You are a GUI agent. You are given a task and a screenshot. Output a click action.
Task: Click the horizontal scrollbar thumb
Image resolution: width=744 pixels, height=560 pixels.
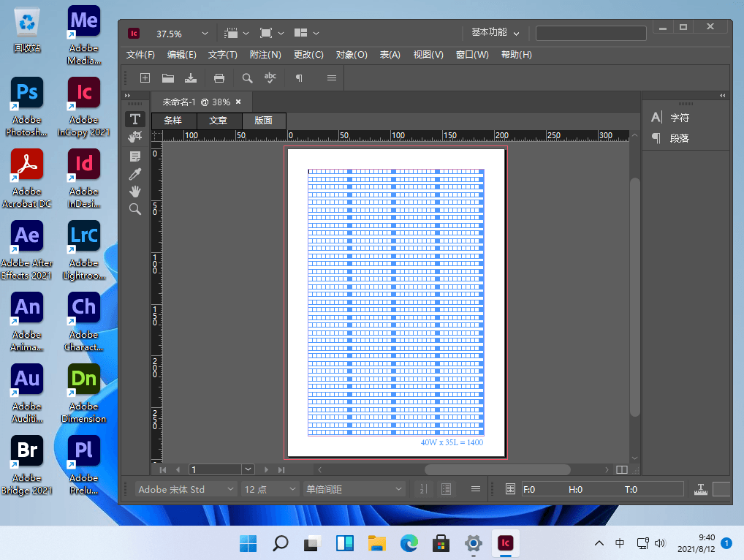click(497, 469)
